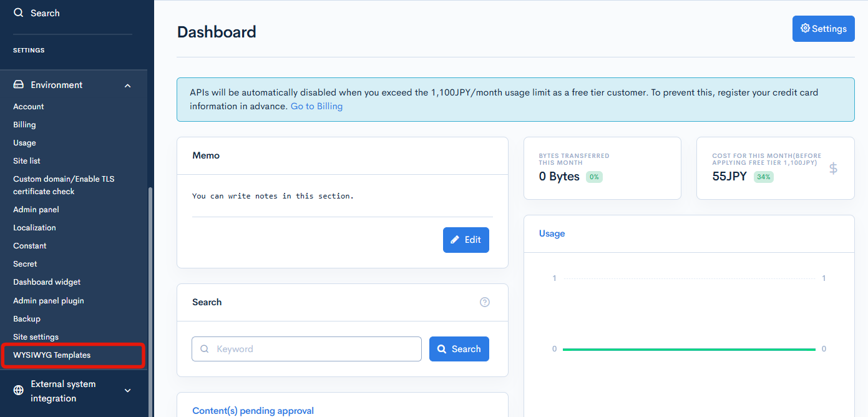Click the globe icon for External system integration
The image size is (868, 417).
[x=19, y=391]
